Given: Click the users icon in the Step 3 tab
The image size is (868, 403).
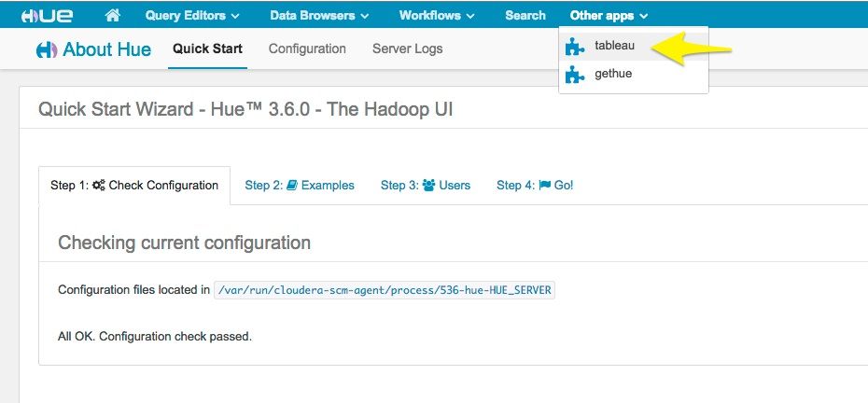Looking at the screenshot, I should point(428,186).
